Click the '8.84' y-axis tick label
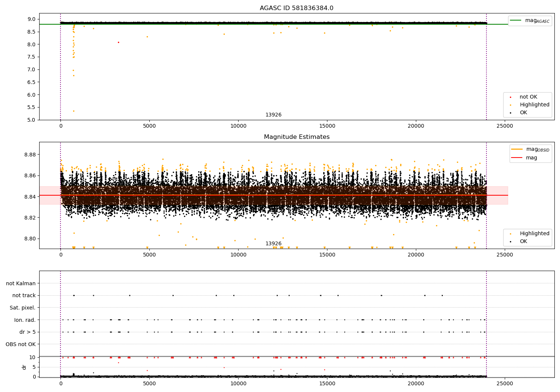This screenshot has height=392, width=560. pos(30,197)
